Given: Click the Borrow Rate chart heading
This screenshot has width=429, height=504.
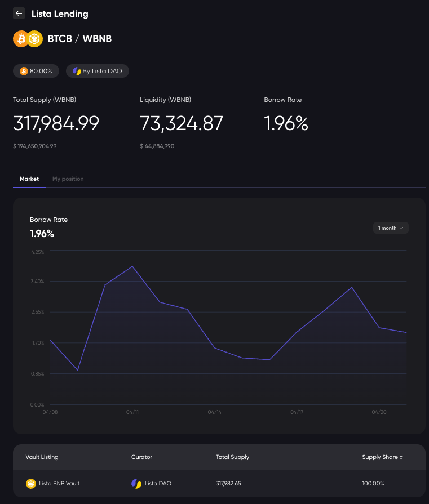Looking at the screenshot, I should point(48,220).
